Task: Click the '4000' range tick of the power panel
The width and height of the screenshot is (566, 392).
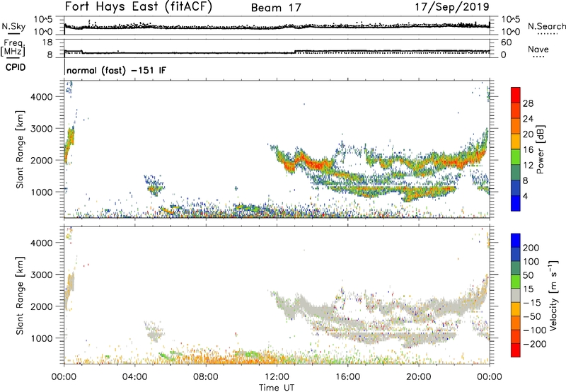Action: (42, 97)
